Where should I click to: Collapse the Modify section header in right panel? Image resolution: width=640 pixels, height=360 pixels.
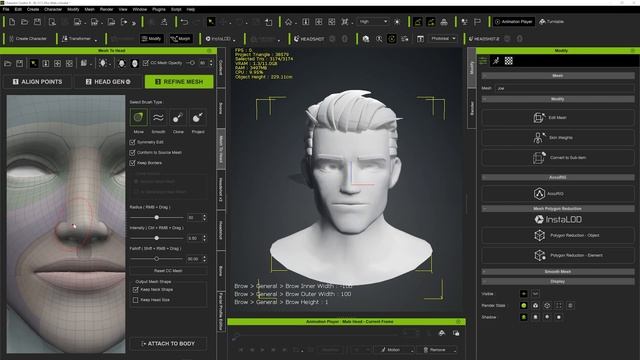558,99
